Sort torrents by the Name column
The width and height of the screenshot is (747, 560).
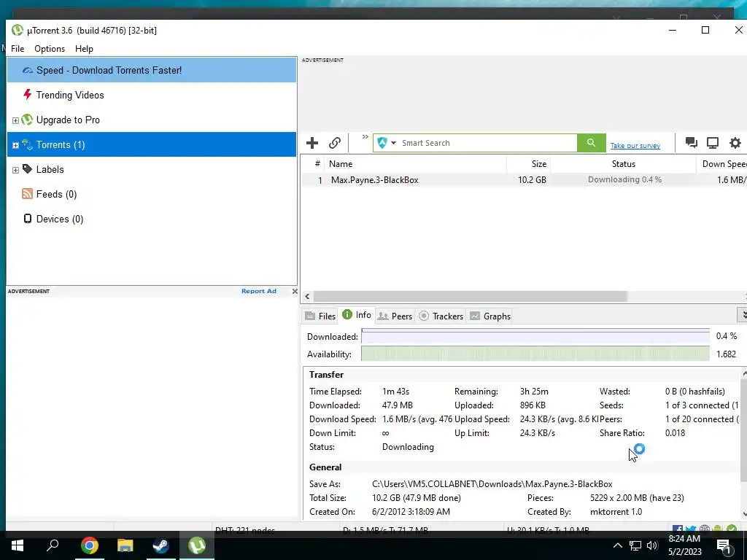tap(415, 164)
